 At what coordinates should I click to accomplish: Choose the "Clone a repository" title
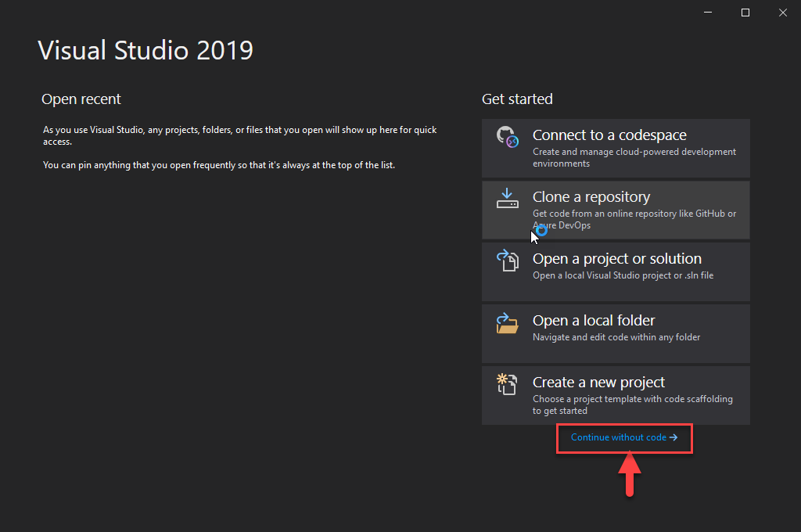[591, 197]
